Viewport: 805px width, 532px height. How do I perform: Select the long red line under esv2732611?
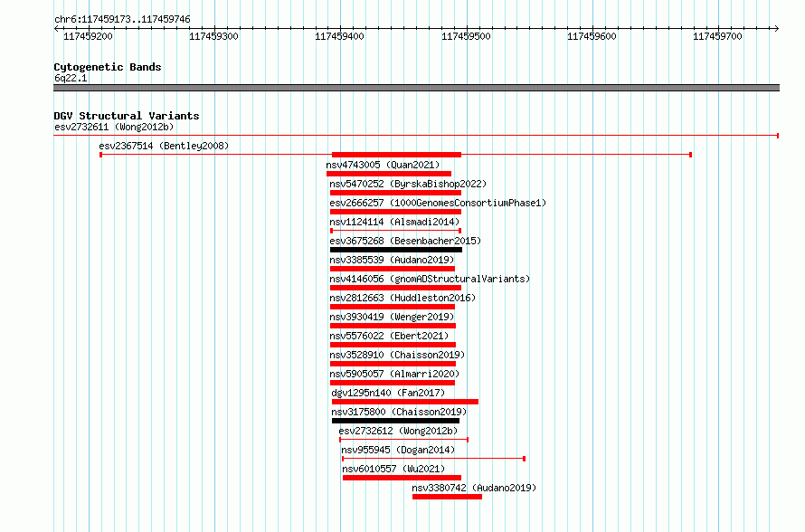[x=416, y=136]
